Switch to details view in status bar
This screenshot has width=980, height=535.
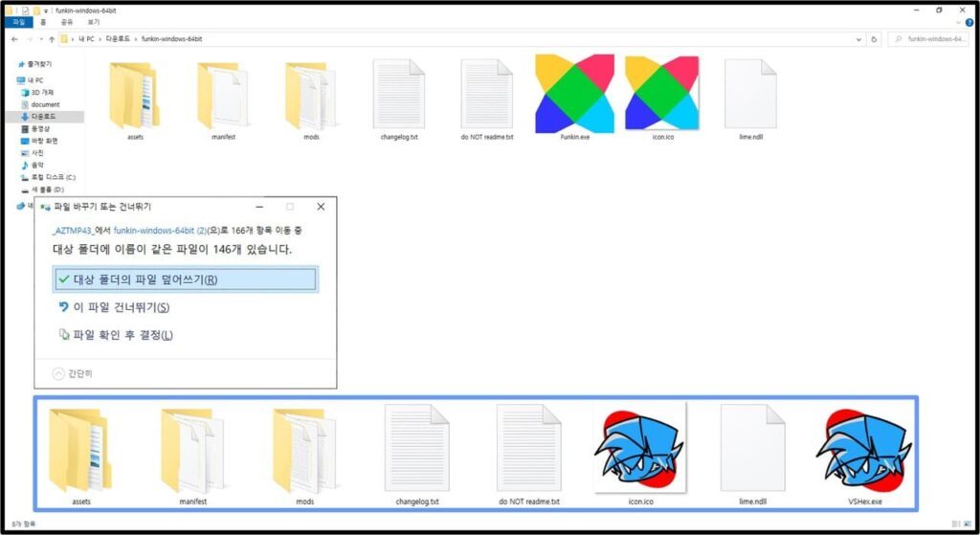click(956, 524)
